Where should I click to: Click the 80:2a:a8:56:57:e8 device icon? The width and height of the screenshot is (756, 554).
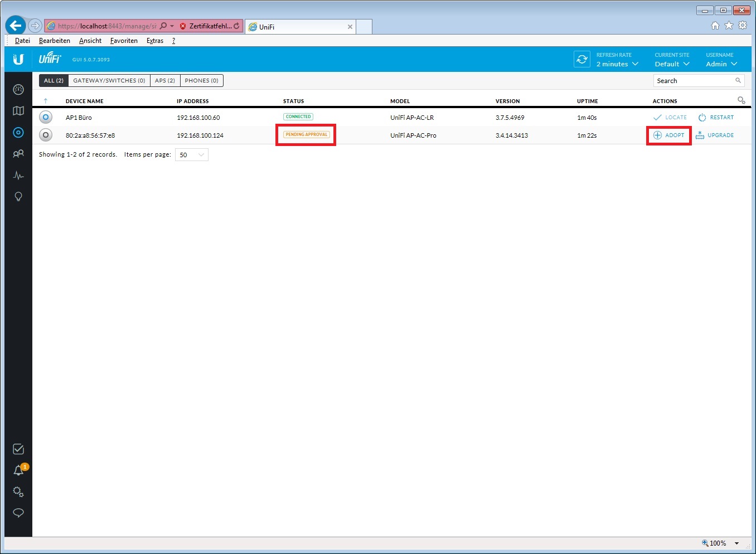point(46,135)
